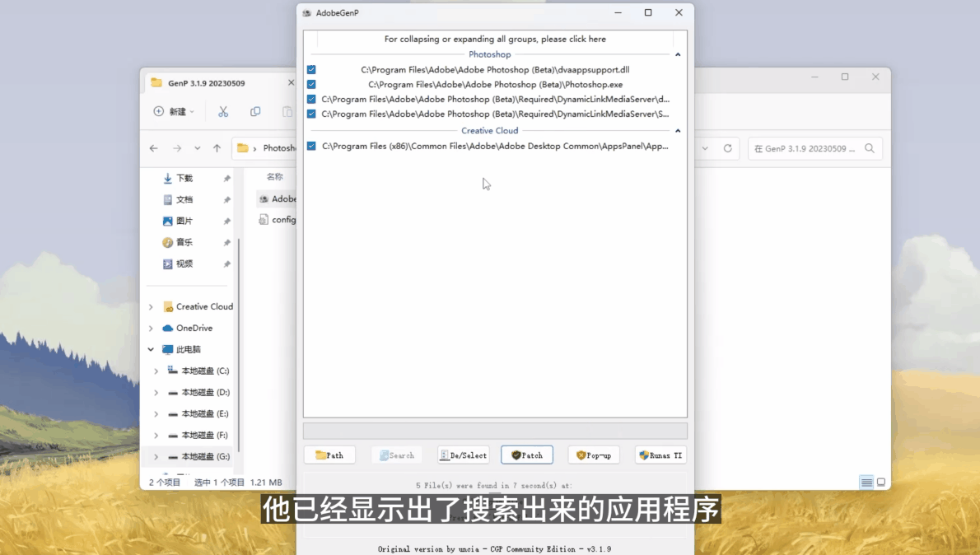Viewport: 980px width, 555px height.
Task: Uncheck the Creative Cloud AppsPanel checkbox
Action: pyautogui.click(x=311, y=146)
